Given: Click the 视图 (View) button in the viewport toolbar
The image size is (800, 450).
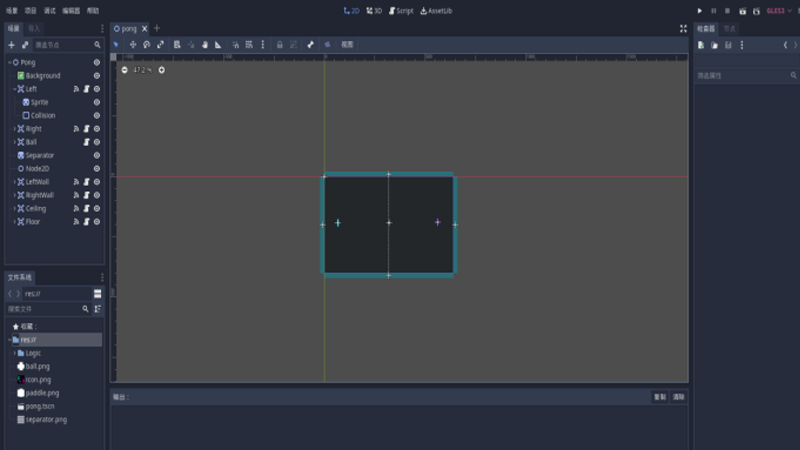Looking at the screenshot, I should point(347,45).
